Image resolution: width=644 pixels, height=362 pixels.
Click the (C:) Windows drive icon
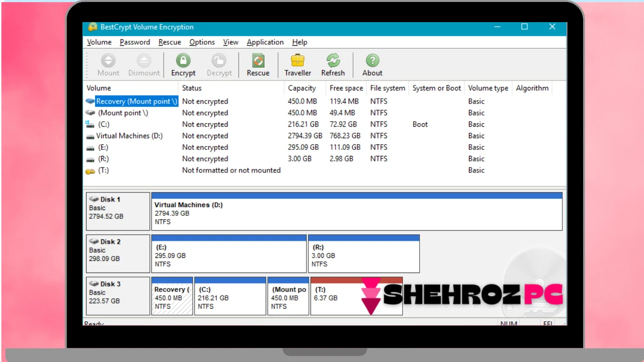tap(90, 124)
